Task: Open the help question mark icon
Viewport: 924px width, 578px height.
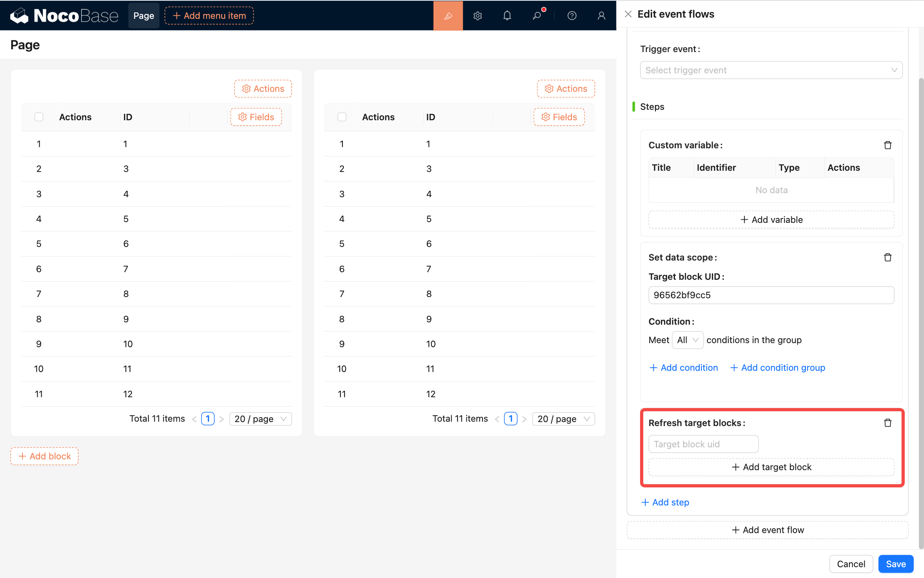Action: coord(572,16)
